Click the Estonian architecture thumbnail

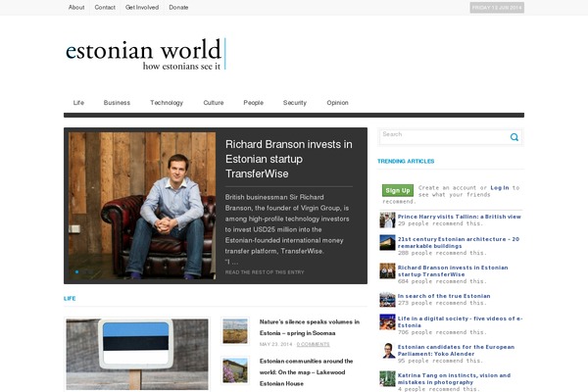[x=387, y=243]
